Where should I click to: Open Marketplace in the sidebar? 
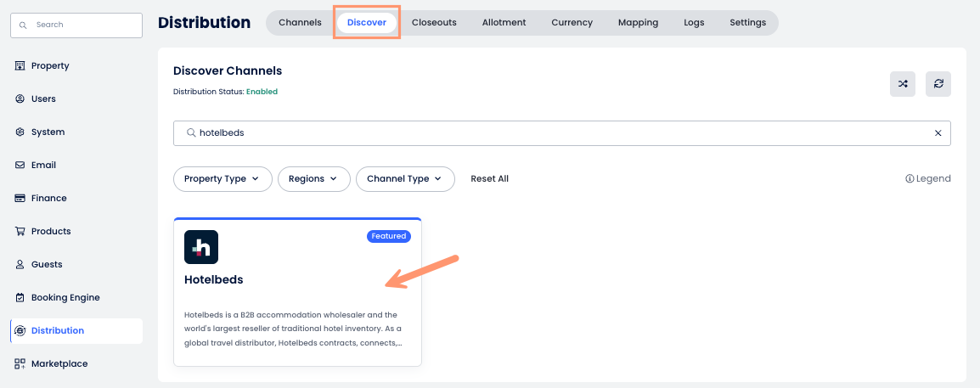(59, 364)
